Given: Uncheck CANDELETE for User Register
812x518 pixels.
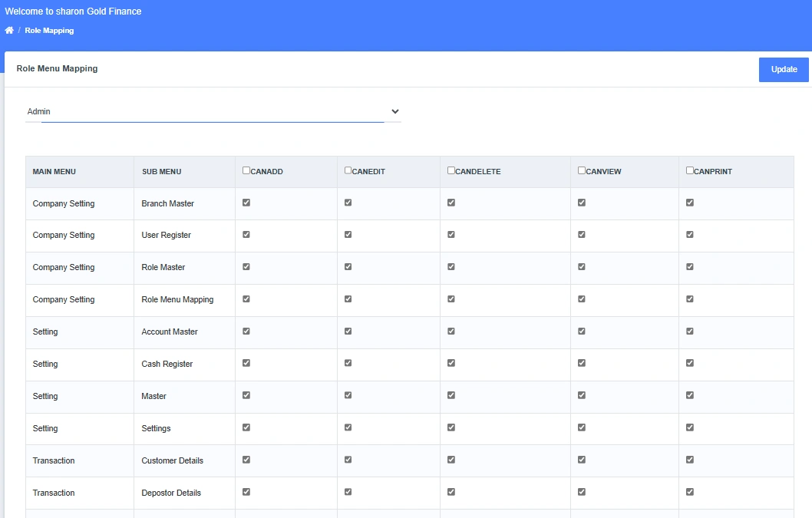Looking at the screenshot, I should coord(451,235).
